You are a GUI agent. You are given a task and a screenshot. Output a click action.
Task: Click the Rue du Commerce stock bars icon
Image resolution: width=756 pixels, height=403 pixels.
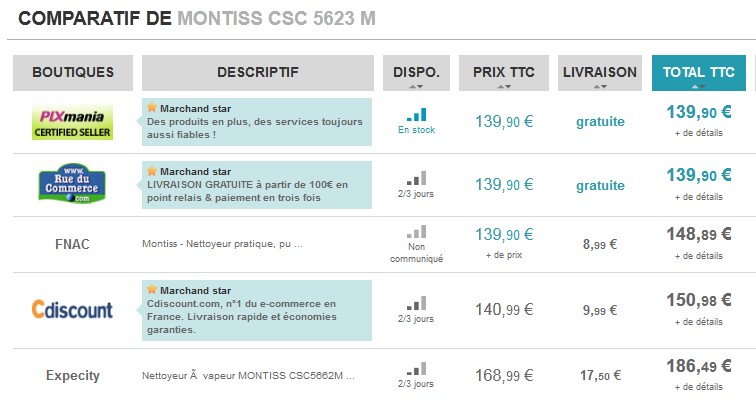tap(417, 178)
